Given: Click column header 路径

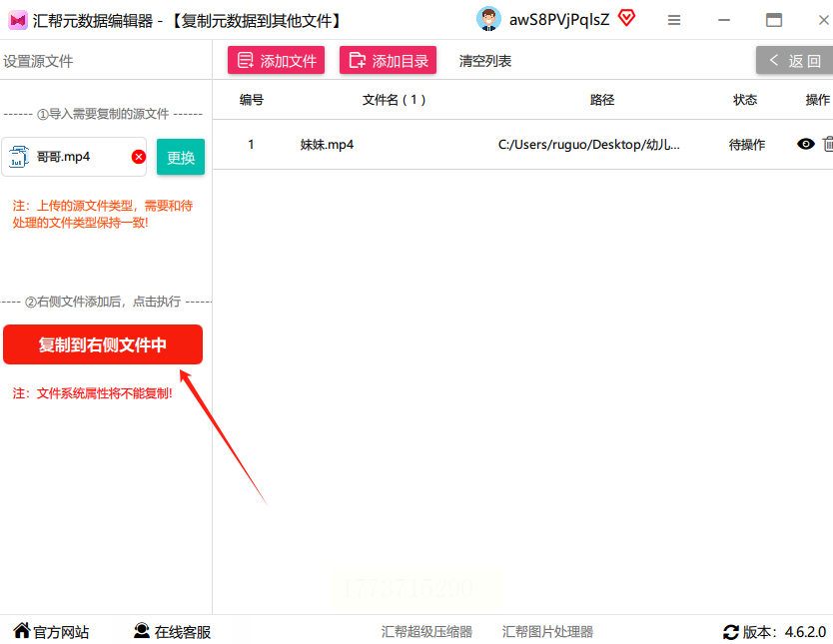Looking at the screenshot, I should (x=602, y=100).
